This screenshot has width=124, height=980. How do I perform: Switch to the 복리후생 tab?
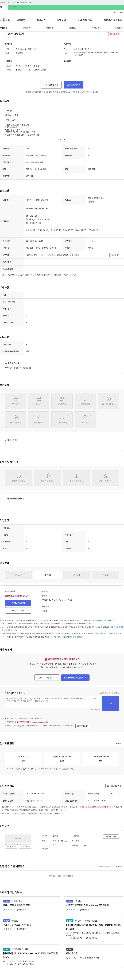[73, 28]
